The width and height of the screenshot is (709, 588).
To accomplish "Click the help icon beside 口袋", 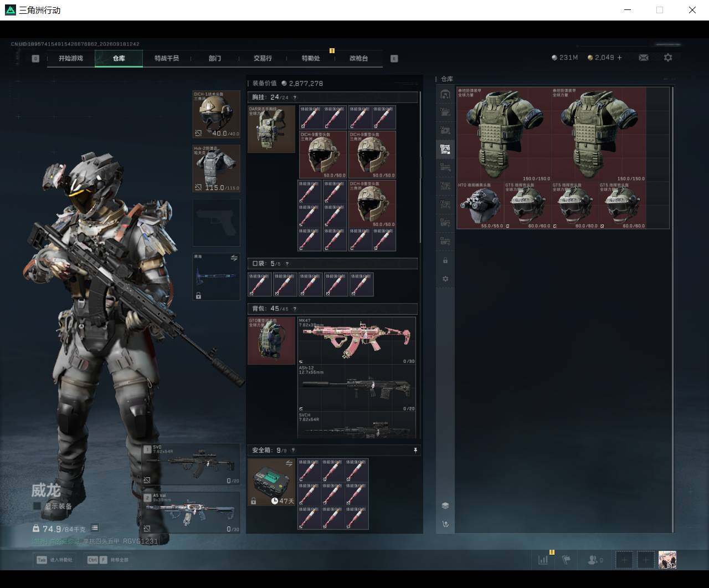I will (x=287, y=264).
